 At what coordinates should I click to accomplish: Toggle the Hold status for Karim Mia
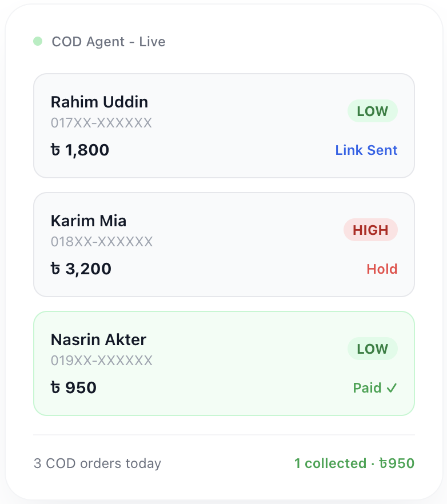(382, 269)
